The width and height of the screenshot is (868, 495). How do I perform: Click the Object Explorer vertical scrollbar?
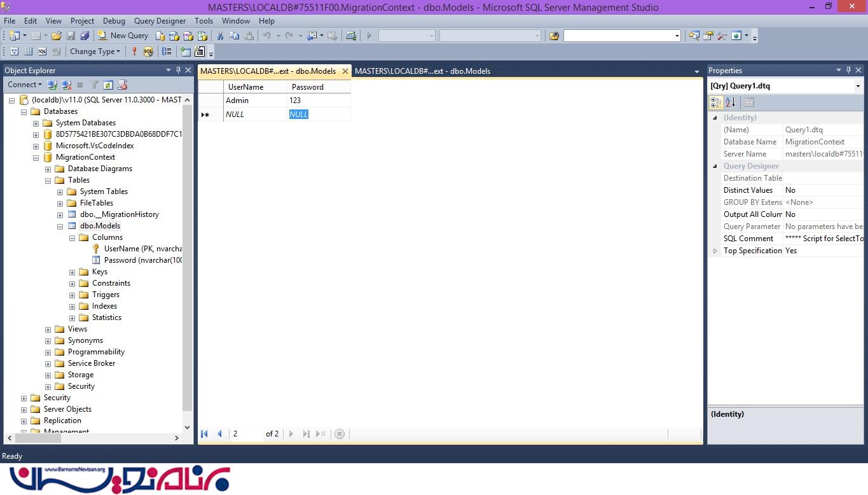click(187, 254)
